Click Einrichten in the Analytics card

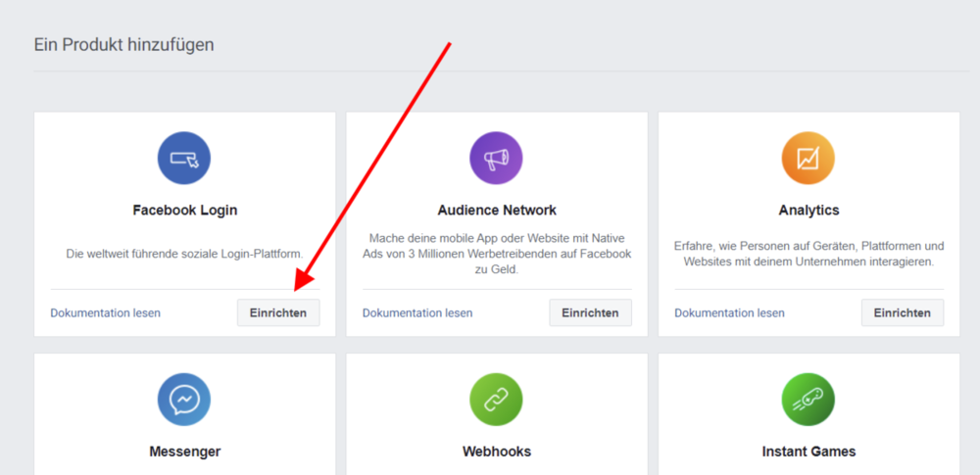coord(903,312)
